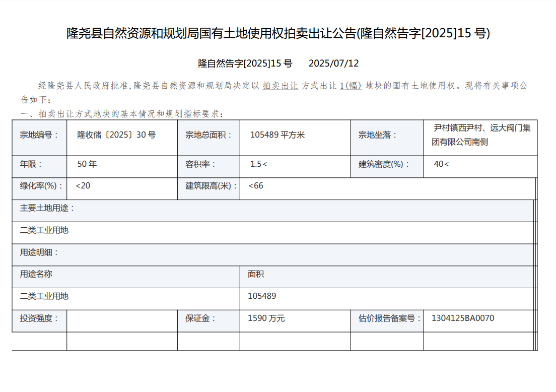Select the greening rate value "<20"
Viewport: 556px width, 392px height.
click(x=83, y=185)
